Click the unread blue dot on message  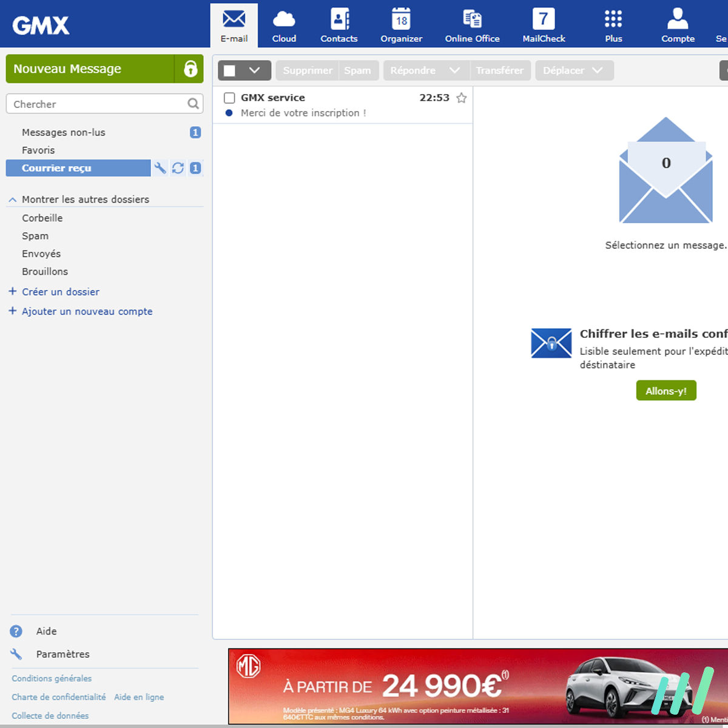tap(229, 113)
